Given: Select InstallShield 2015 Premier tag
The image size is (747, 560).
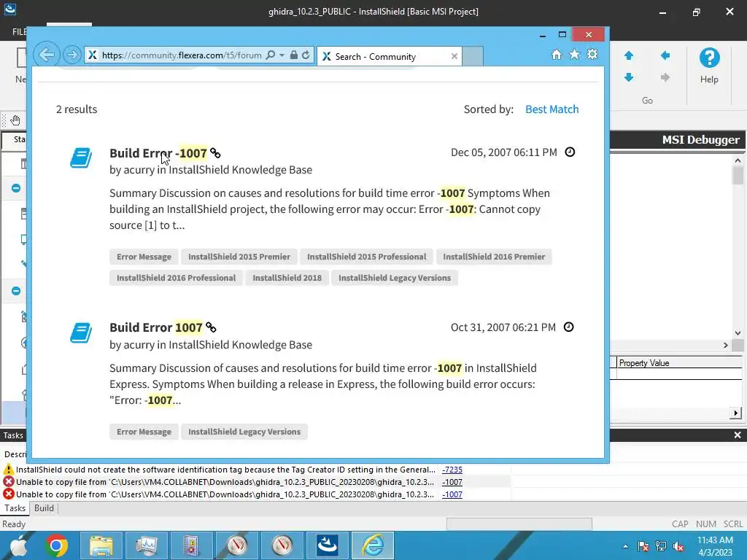Looking at the screenshot, I should (x=239, y=257).
